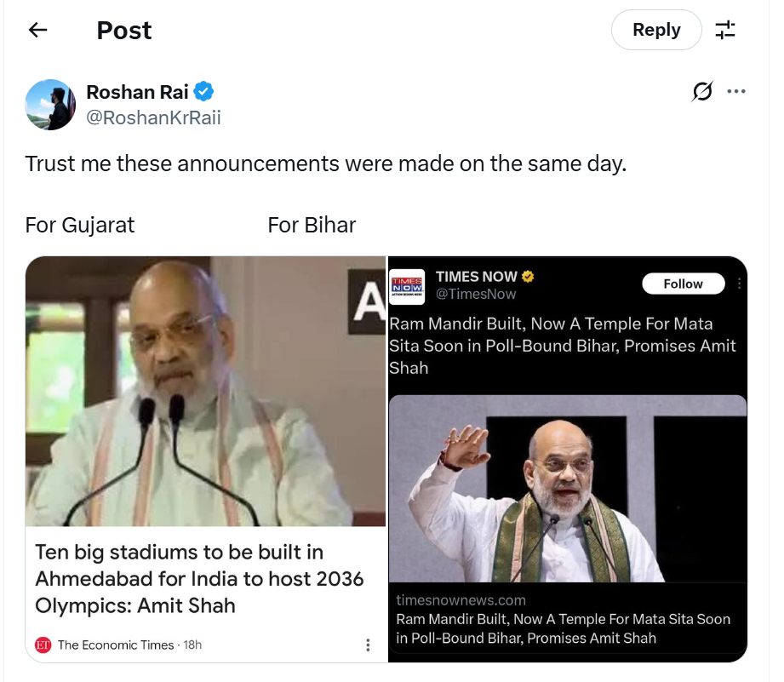
Task: Open the left Economic Times image
Action: click(x=205, y=392)
